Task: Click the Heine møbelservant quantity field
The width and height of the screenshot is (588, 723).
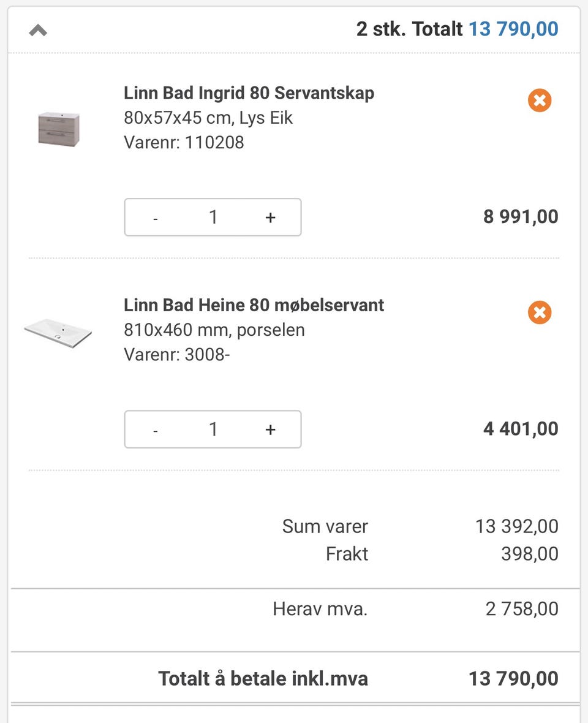Action: [213, 430]
